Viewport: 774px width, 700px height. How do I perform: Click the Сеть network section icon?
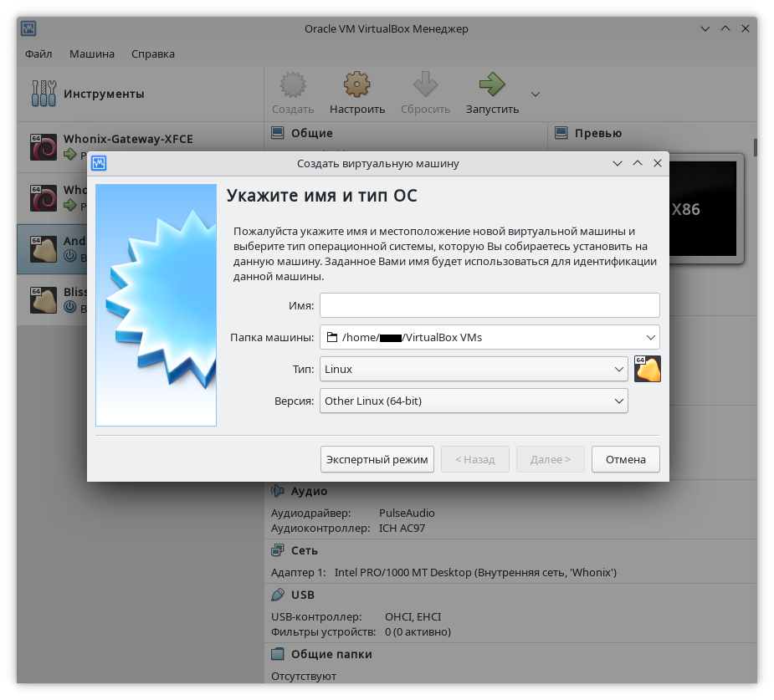click(278, 550)
